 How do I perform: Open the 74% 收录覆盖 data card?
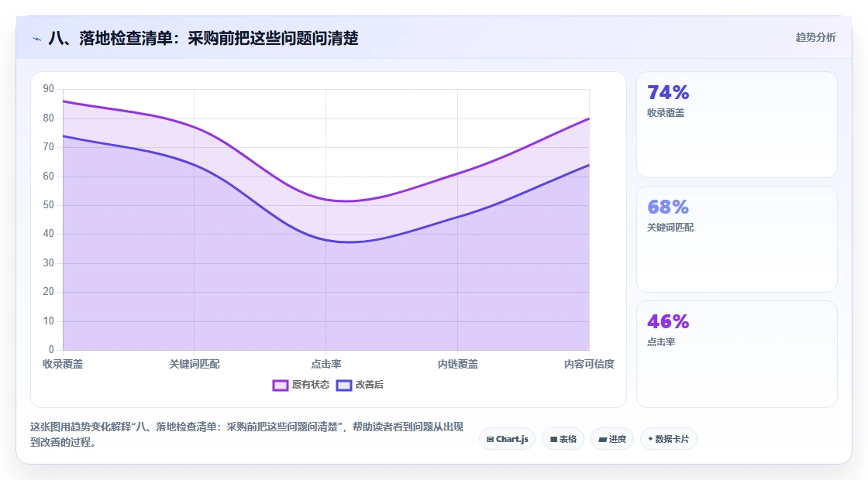[737, 125]
